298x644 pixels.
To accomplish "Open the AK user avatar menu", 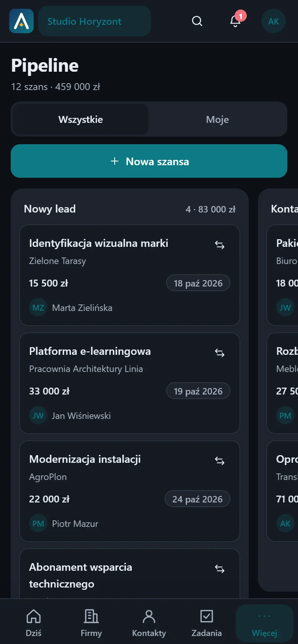I will tap(274, 21).
